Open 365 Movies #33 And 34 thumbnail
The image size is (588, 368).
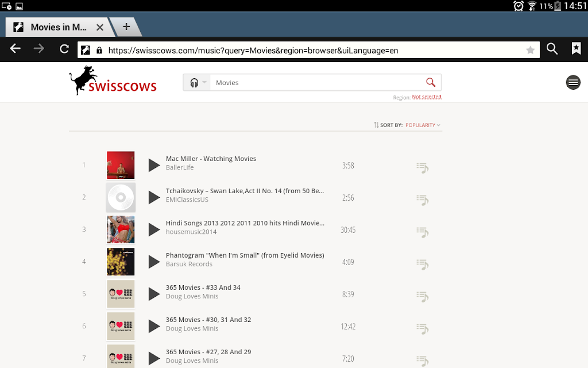click(121, 294)
